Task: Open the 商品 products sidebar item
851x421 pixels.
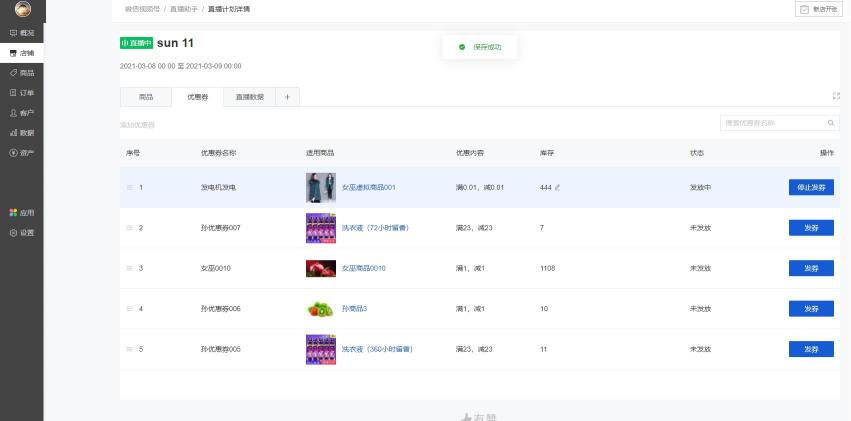Action: [x=22, y=73]
